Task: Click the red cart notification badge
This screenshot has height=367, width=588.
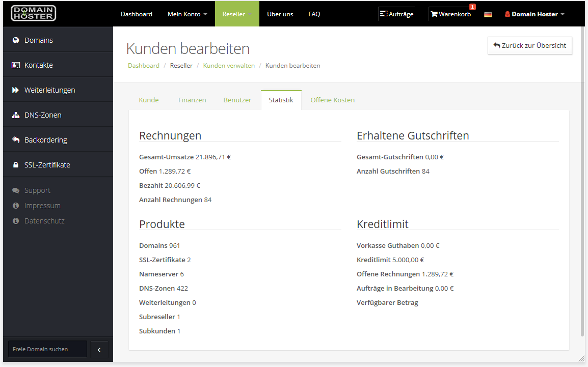Action: (472, 7)
